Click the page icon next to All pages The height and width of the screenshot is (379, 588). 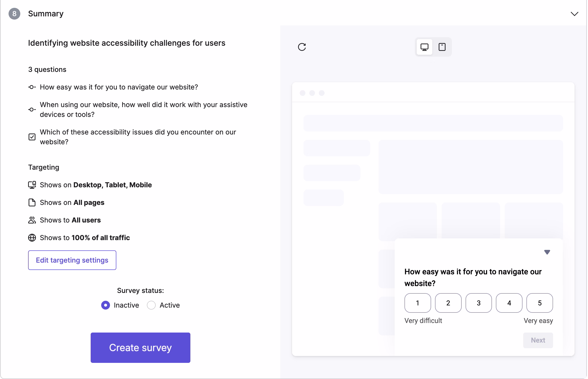32,202
